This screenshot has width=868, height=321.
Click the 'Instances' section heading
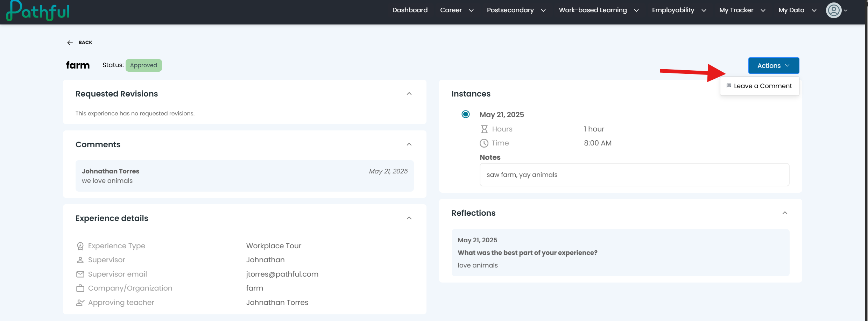[x=471, y=94]
